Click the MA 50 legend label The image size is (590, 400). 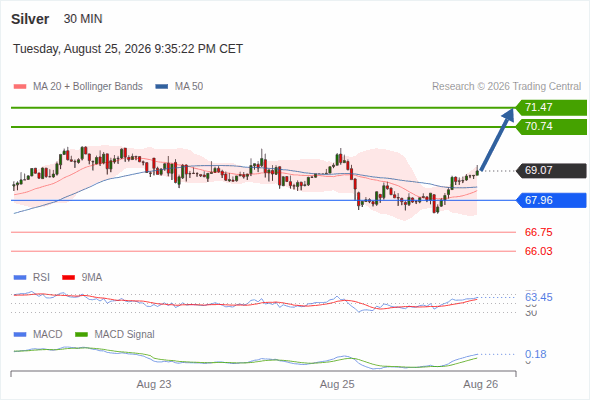point(189,87)
